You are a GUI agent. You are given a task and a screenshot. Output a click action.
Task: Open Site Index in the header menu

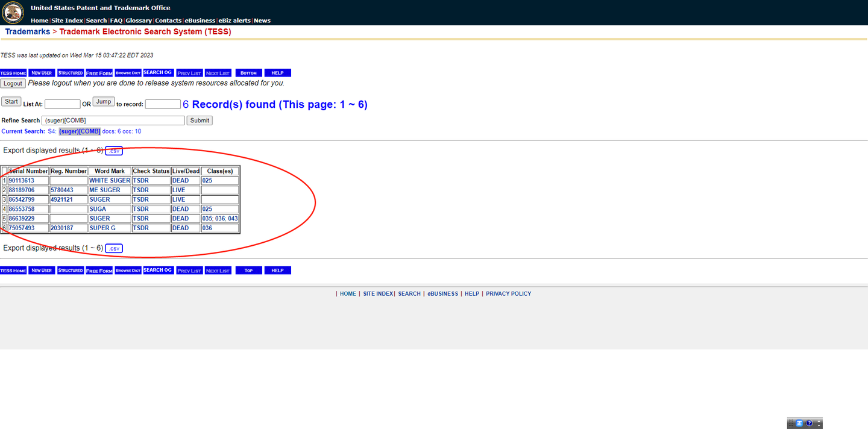pyautogui.click(x=67, y=20)
